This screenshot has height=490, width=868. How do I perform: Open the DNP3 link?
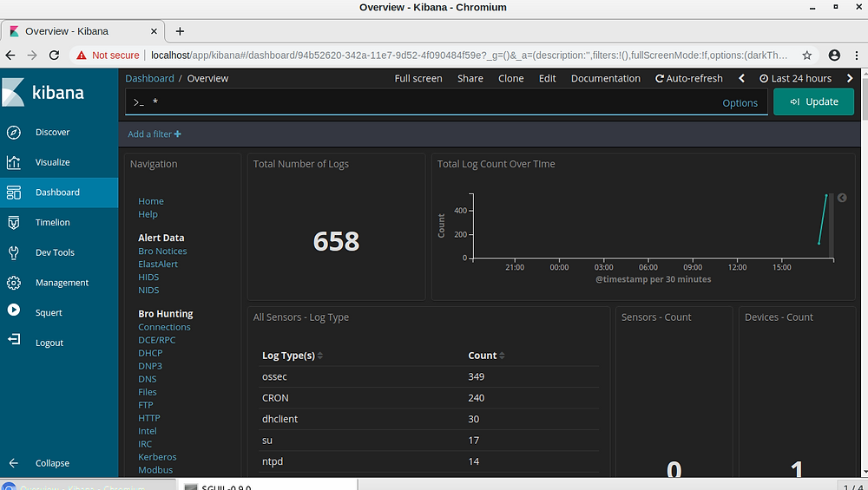150,366
